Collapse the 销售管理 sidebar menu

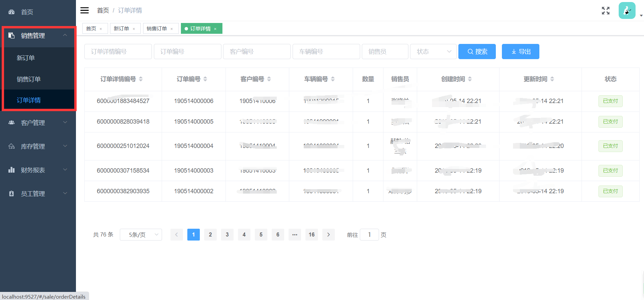tap(38, 35)
